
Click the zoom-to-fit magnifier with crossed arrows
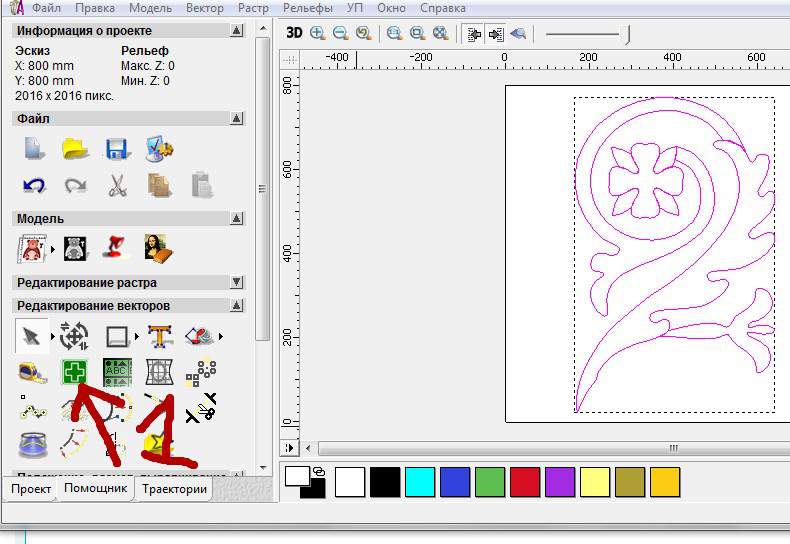click(441, 34)
